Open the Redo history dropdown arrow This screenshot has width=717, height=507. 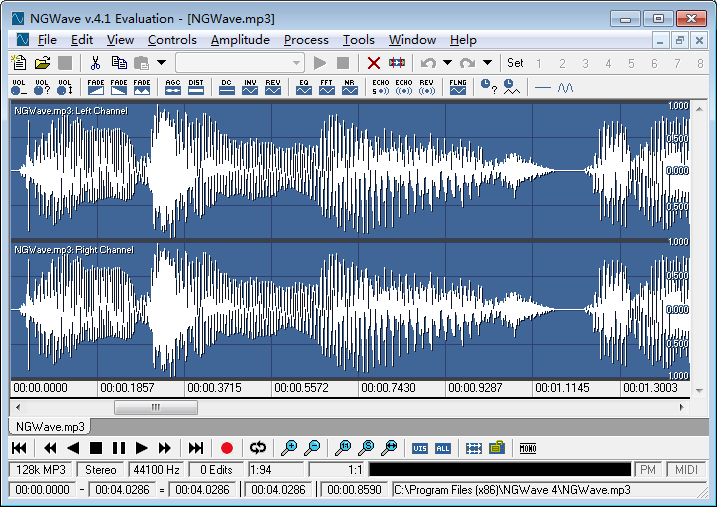487,63
